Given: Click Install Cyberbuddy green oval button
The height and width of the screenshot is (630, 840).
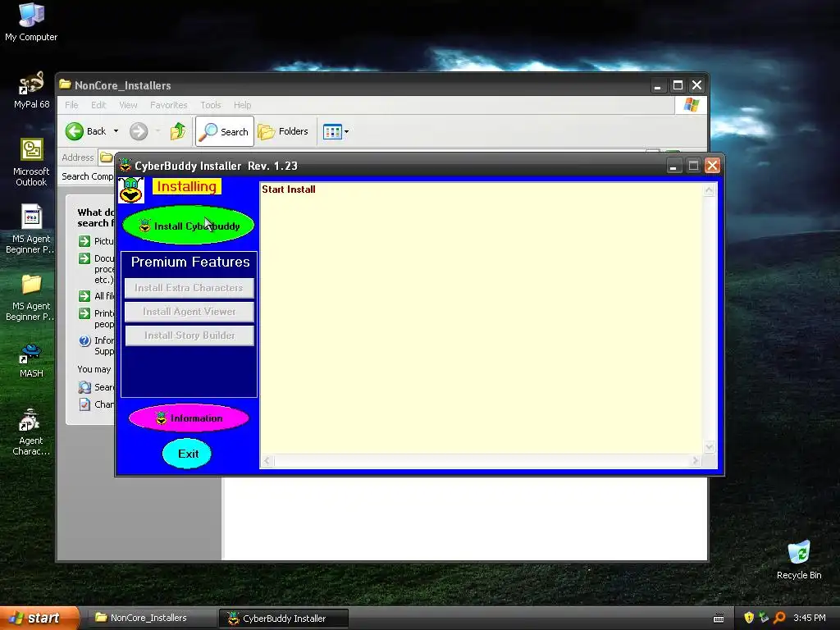Looking at the screenshot, I should click(x=189, y=226).
